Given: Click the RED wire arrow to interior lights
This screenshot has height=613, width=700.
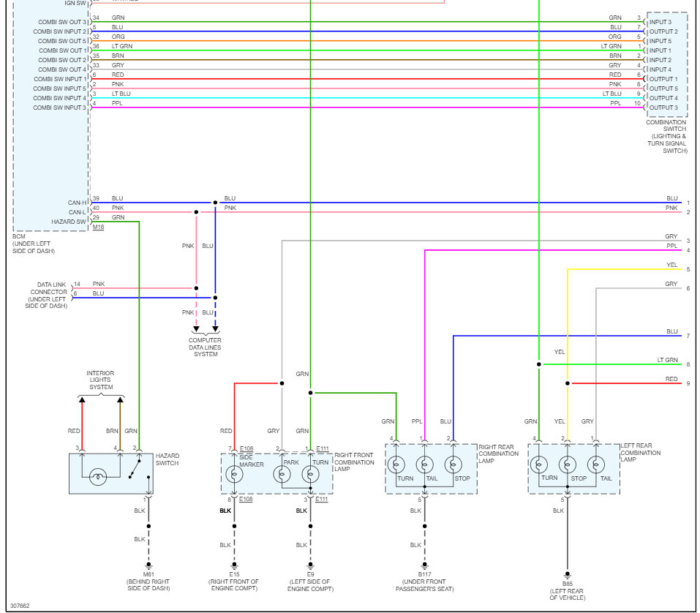Looking at the screenshot, I should click(x=82, y=399).
